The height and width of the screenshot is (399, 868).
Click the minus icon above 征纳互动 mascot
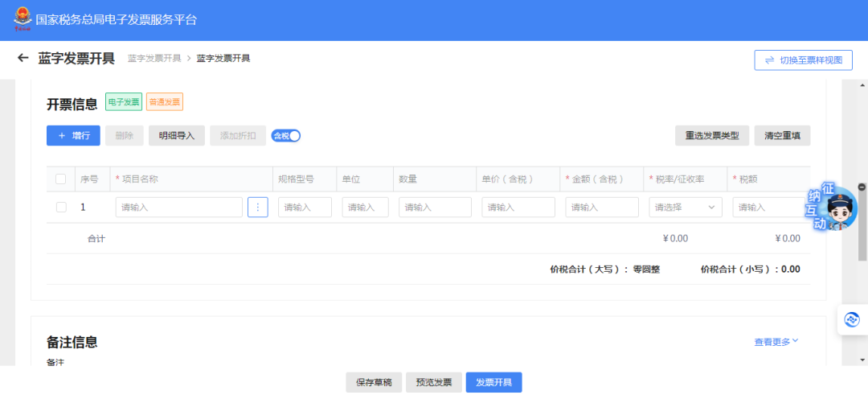pyautogui.click(x=862, y=187)
